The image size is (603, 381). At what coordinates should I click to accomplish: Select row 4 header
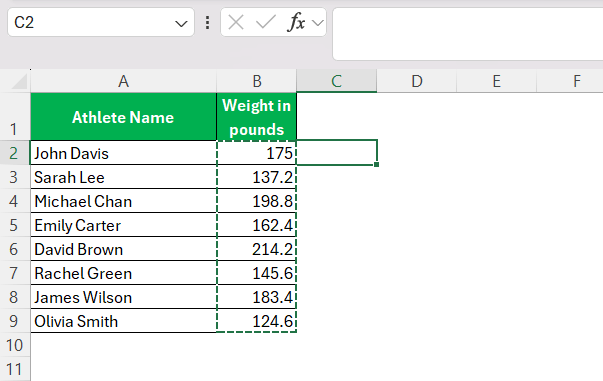pos(15,201)
